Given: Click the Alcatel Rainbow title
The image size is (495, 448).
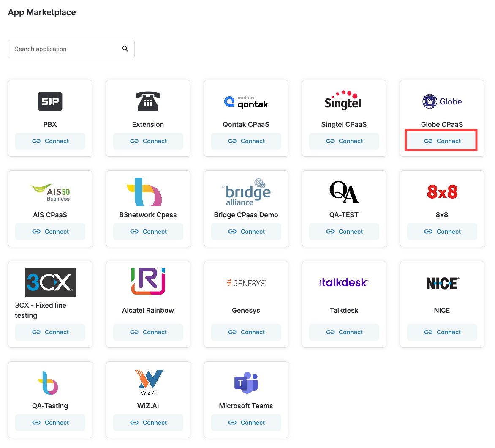Looking at the screenshot, I should [x=148, y=310].
